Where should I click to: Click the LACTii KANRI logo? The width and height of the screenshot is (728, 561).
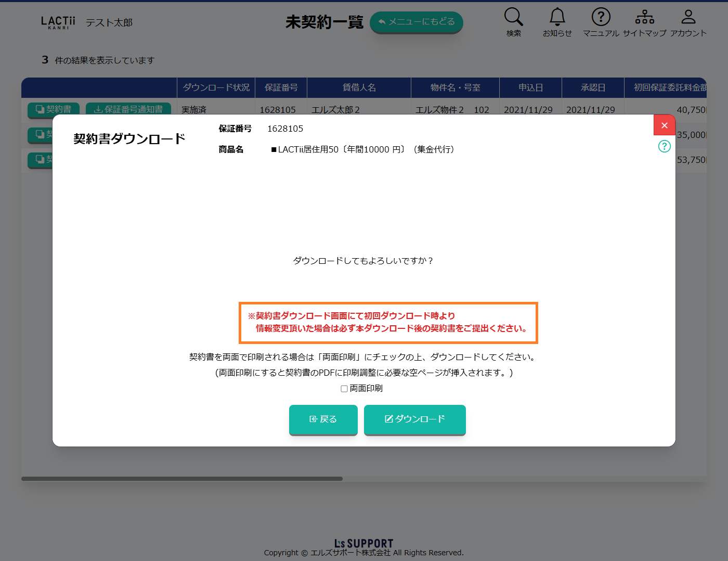click(58, 22)
